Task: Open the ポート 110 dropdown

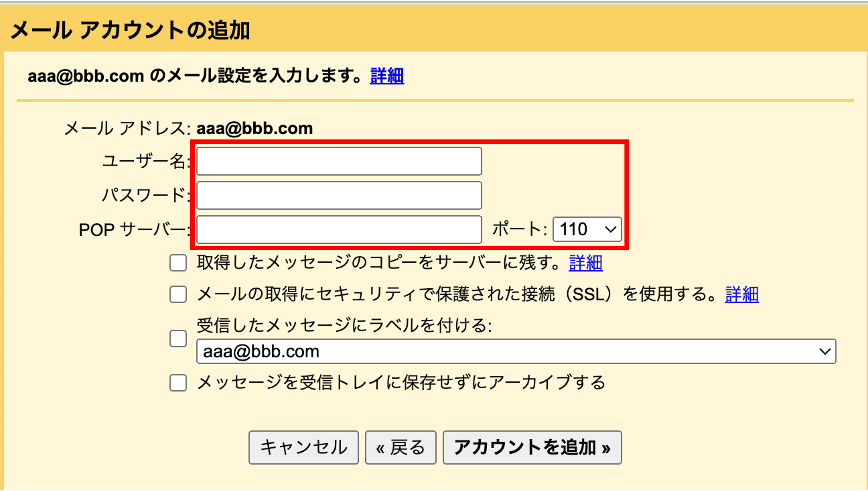Action: [587, 229]
